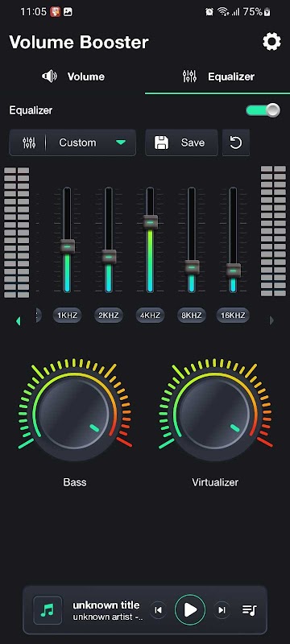
Task: Turn off the Equalizer switch
Action: tap(263, 110)
